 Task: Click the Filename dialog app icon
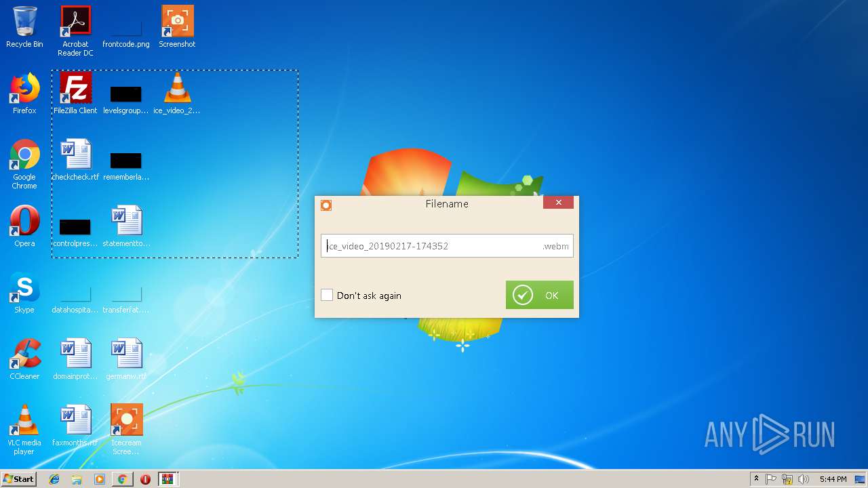pos(326,205)
